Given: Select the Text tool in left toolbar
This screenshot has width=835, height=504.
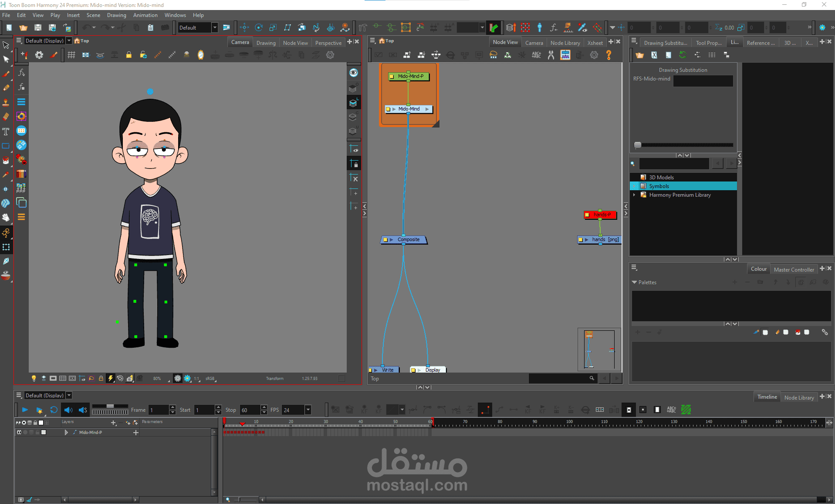Looking at the screenshot, I should [6, 131].
